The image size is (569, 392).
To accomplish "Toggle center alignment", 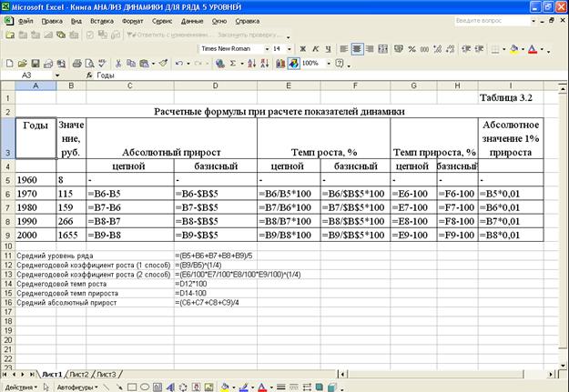I will [357, 49].
